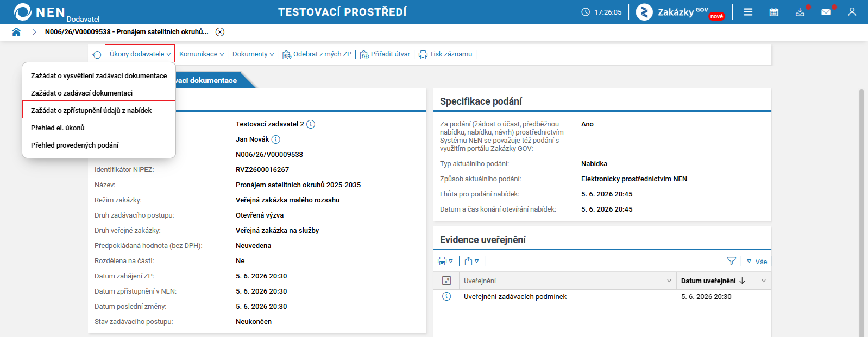Image resolution: width=868 pixels, height=337 pixels.
Task: Open the downloads icon in header
Action: coord(800,12)
